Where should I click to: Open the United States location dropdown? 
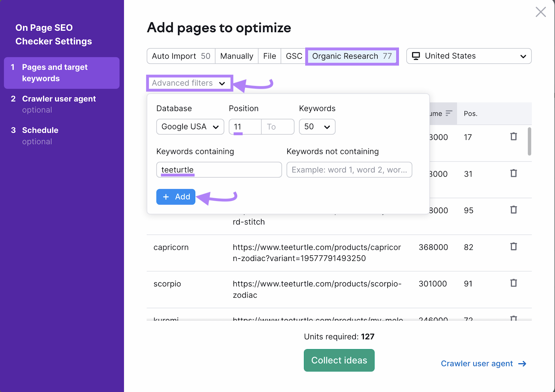[x=523, y=56]
